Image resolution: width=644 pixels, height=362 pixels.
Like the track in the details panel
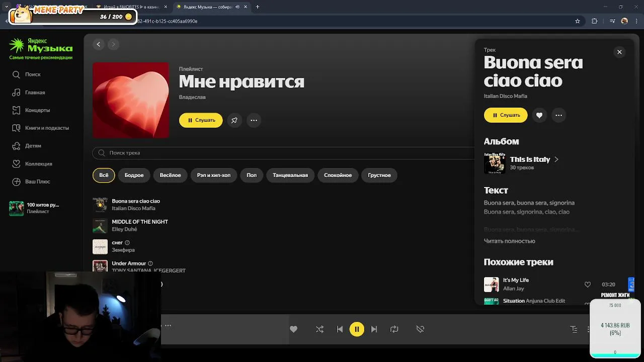pyautogui.click(x=539, y=115)
